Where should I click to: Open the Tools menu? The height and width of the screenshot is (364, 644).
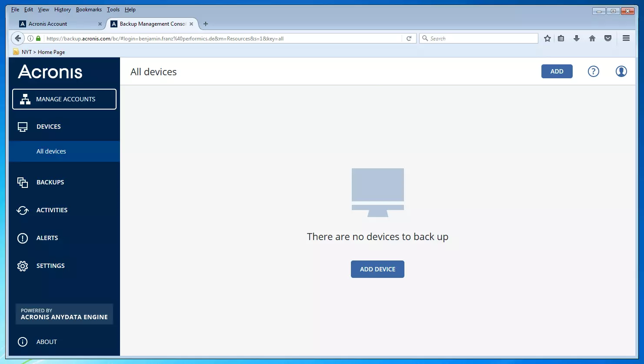(x=113, y=10)
